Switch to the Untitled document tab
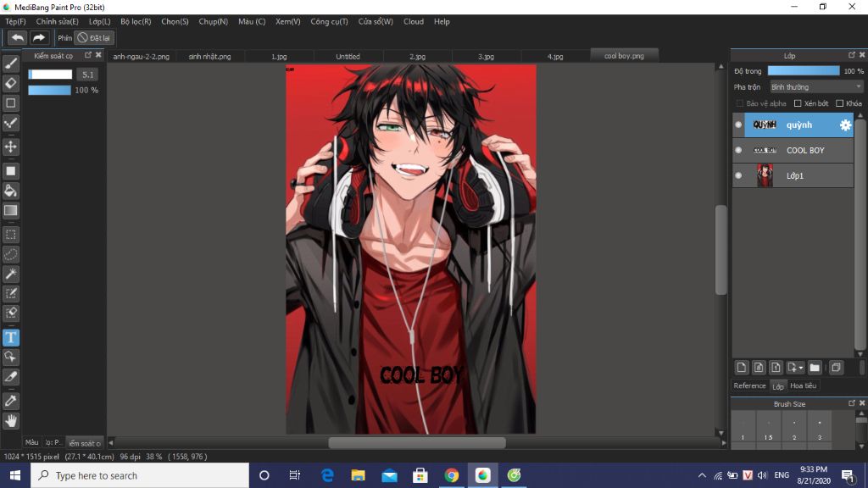The image size is (868, 488). click(x=348, y=57)
